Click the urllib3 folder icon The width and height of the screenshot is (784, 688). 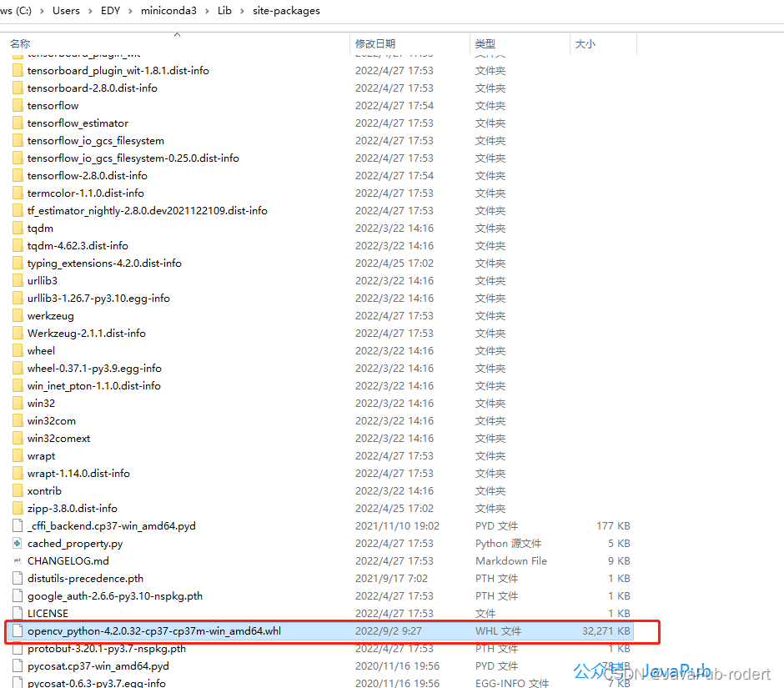click(18, 280)
